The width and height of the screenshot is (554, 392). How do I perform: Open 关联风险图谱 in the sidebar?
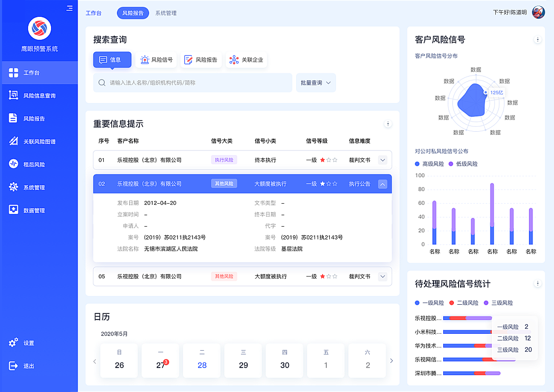click(x=39, y=141)
